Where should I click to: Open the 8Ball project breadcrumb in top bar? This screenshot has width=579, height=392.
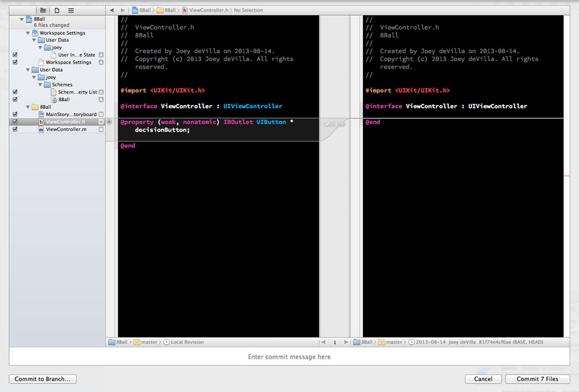[141, 10]
